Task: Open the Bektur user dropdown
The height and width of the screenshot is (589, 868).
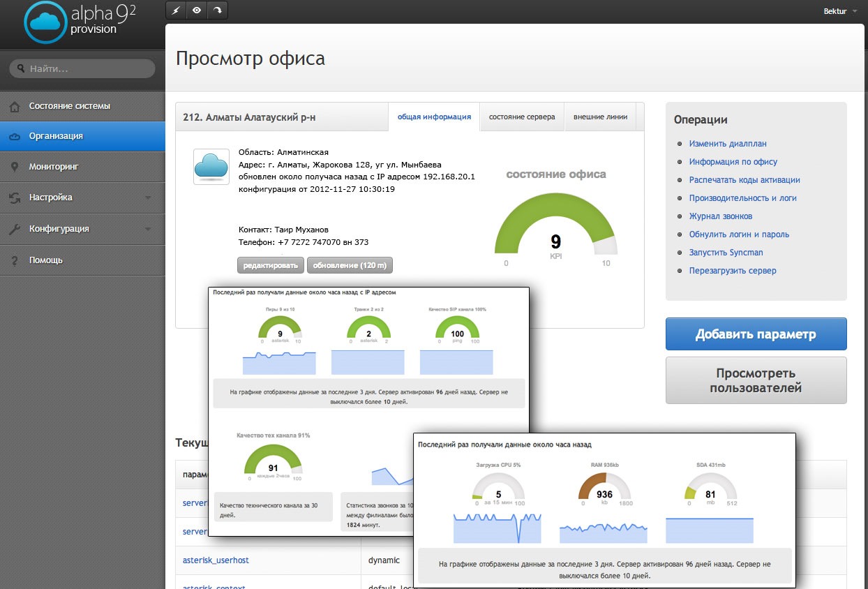Action: 840,11
